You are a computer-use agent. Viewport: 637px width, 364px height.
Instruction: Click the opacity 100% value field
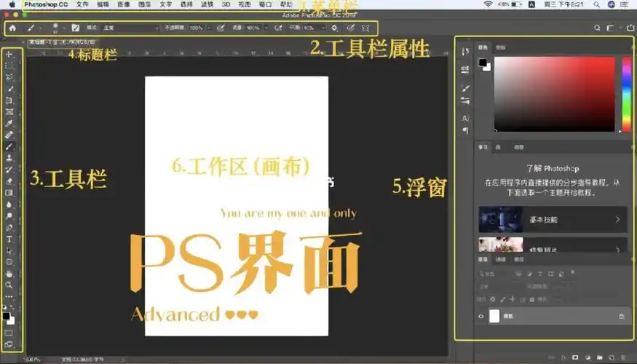[197, 28]
